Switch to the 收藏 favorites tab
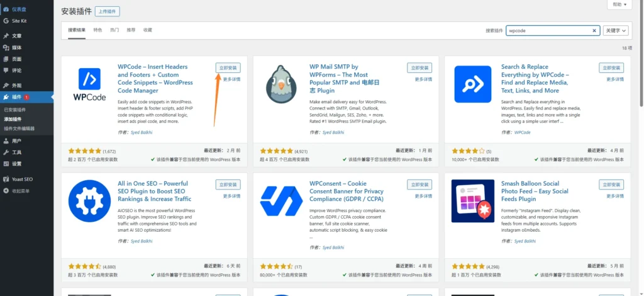This screenshot has height=296, width=644. click(x=148, y=30)
